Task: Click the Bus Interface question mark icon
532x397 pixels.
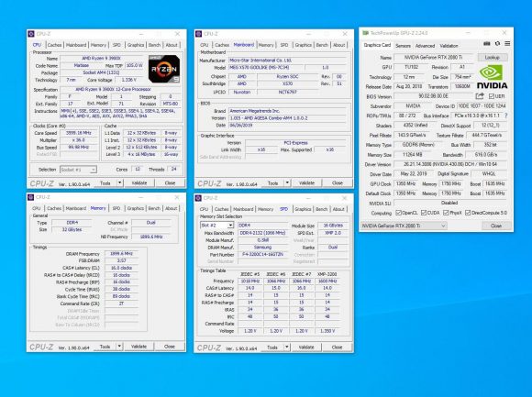Action: [x=506, y=116]
